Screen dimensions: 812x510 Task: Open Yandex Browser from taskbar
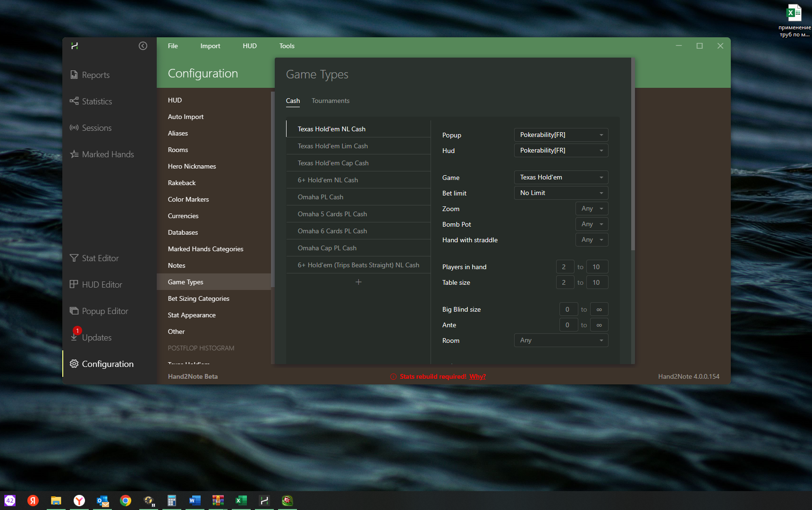[79, 501]
